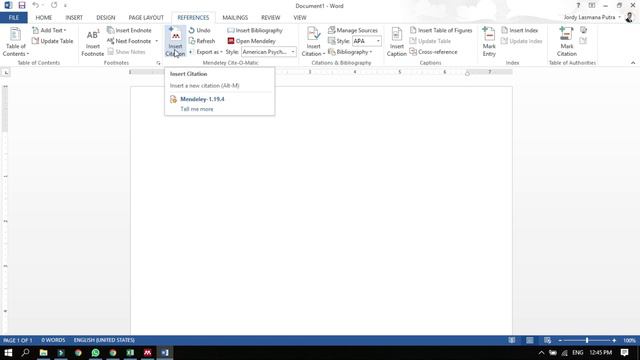Switch to the HOME tab
Viewport: 640px width, 360px height.
pos(44,18)
